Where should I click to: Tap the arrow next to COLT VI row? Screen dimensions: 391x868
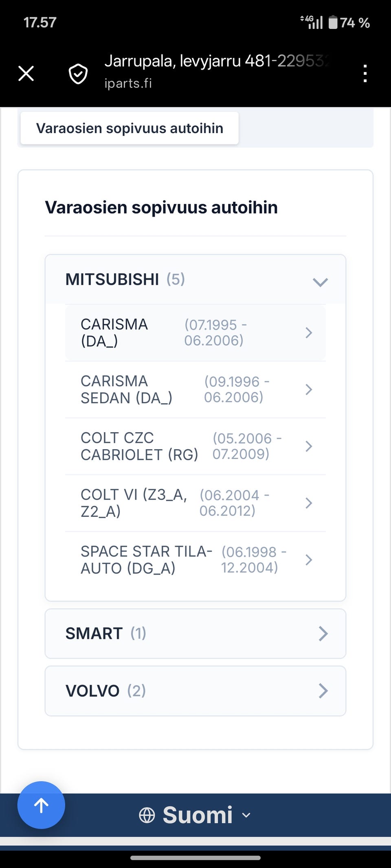(309, 503)
